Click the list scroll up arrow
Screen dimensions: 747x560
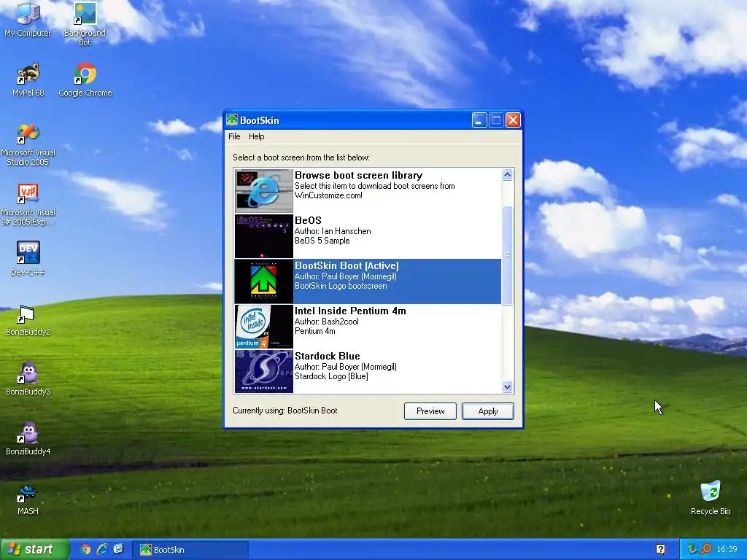point(508,175)
